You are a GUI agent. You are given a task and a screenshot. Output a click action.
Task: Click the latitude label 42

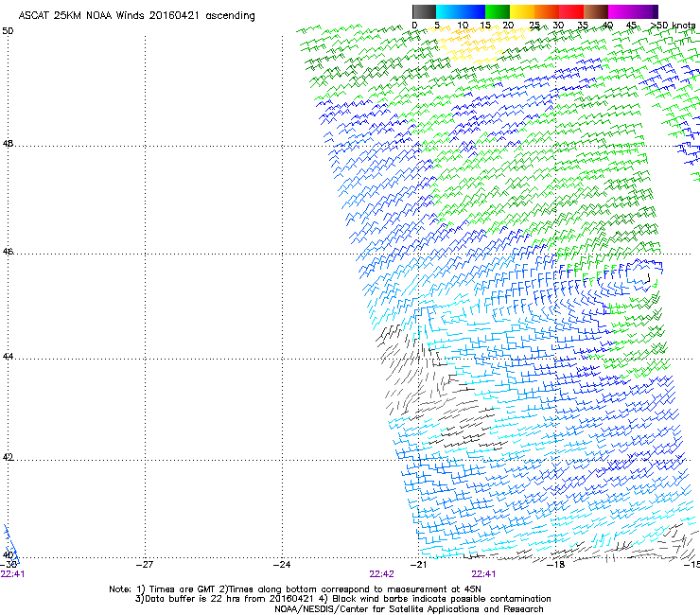tap(8, 457)
